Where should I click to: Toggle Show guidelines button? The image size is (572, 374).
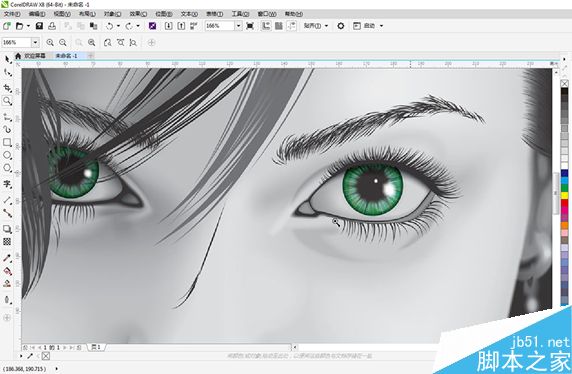tap(291, 26)
